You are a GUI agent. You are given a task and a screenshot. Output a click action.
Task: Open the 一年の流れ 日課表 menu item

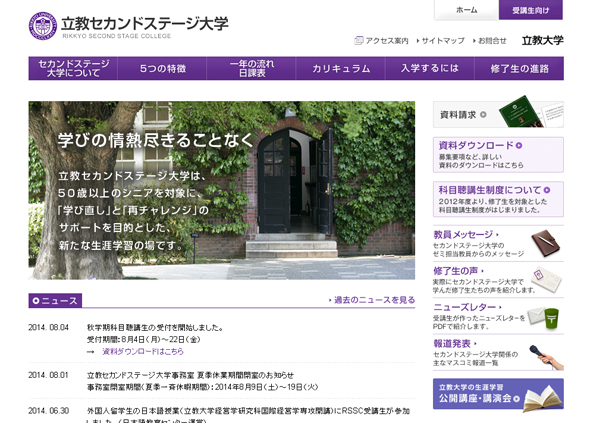tap(251, 68)
